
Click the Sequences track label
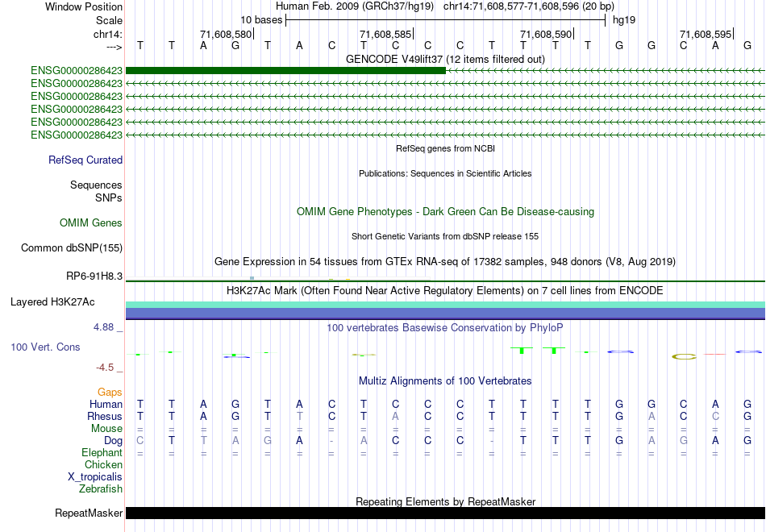tap(96, 185)
